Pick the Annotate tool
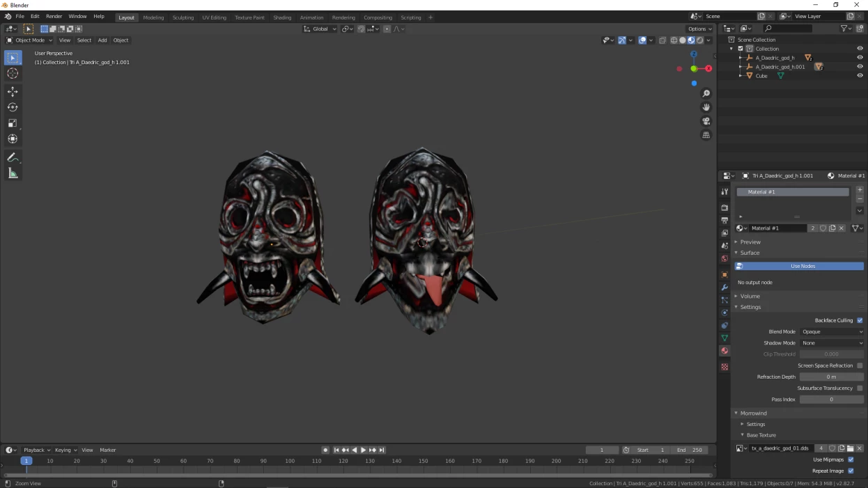Viewport: 868px width, 488px height. [x=13, y=157]
